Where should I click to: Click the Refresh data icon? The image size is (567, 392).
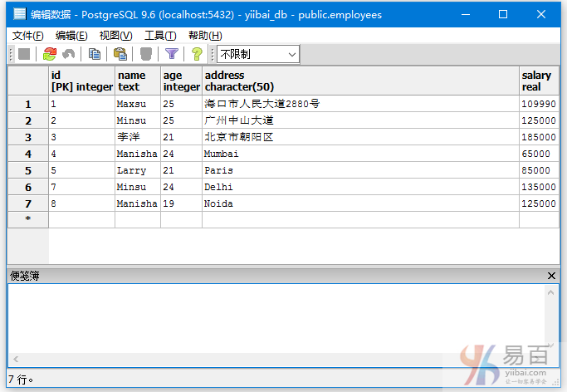tap(50, 54)
